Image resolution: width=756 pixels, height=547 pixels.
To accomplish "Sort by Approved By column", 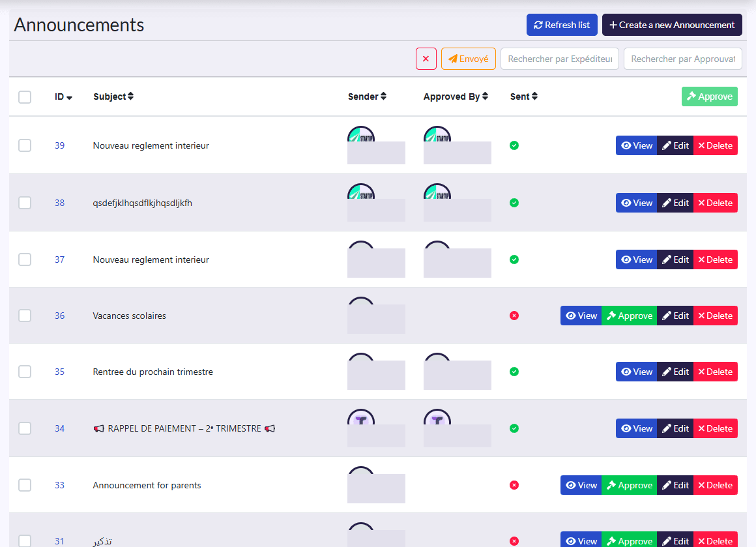I will [456, 96].
